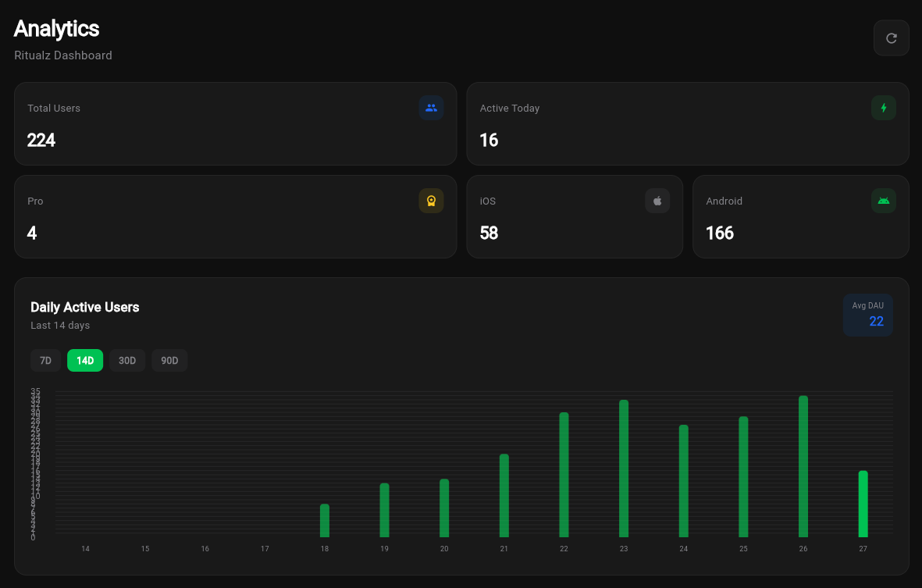
Task: Open the 30D view of active users
Action: pos(126,360)
